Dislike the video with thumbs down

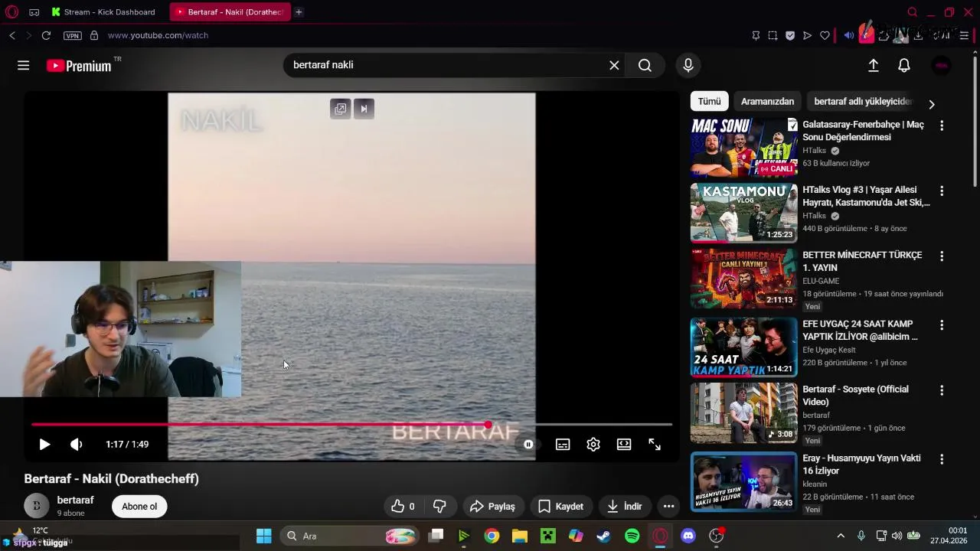[x=439, y=506]
